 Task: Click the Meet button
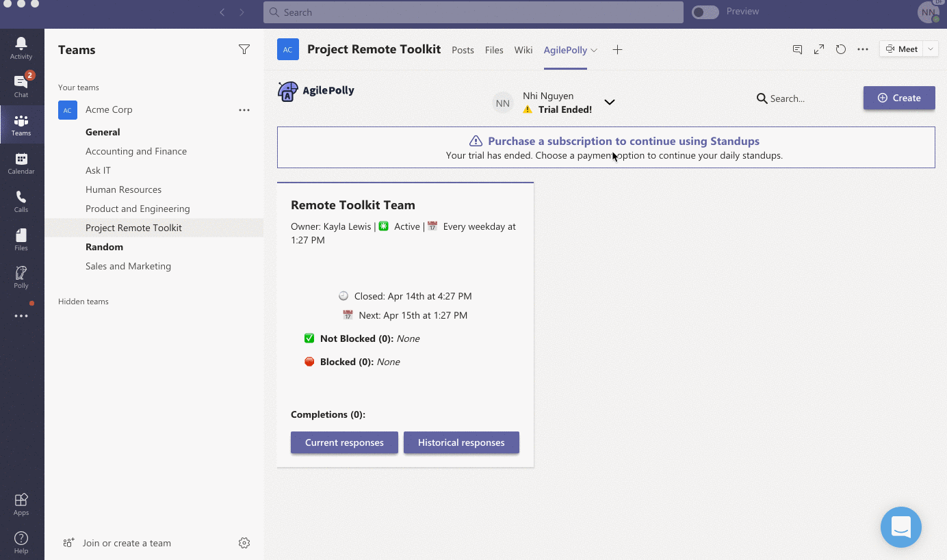pos(901,49)
